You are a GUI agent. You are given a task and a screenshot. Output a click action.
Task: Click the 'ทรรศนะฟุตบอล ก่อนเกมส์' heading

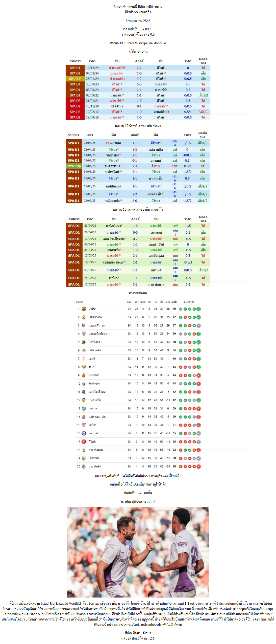[x=138, y=501]
